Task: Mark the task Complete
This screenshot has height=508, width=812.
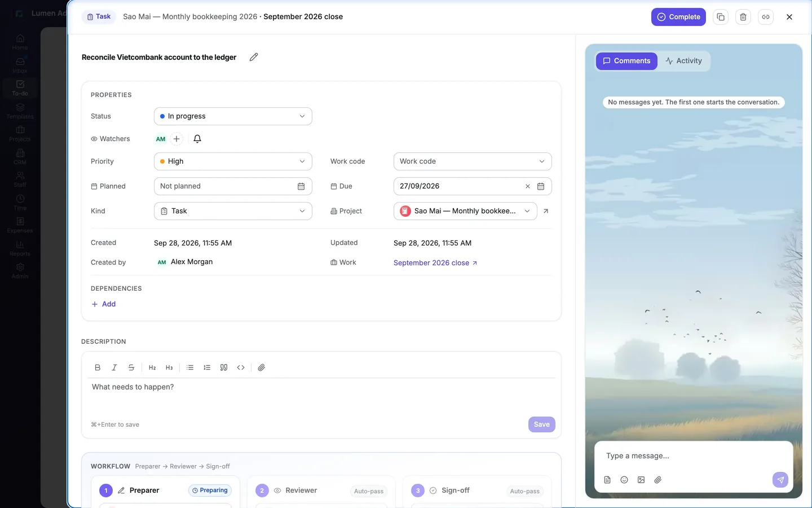Action: (x=678, y=17)
